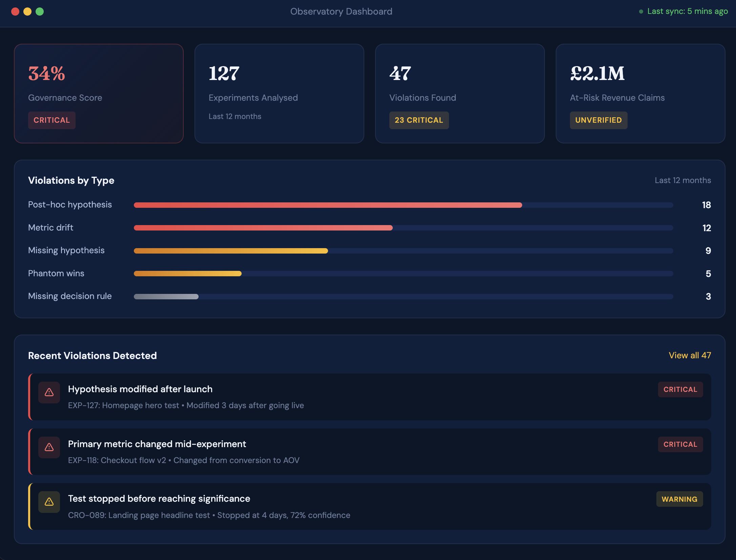The width and height of the screenshot is (736, 560).
Task: Click WARNING tag on CRO-089 violation
Action: point(679,499)
